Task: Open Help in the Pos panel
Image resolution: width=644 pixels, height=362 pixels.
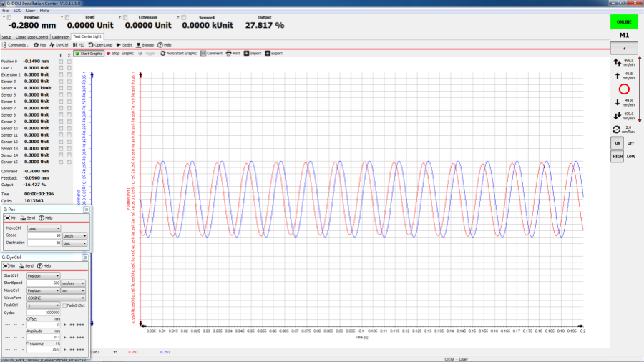Action: [x=46, y=218]
